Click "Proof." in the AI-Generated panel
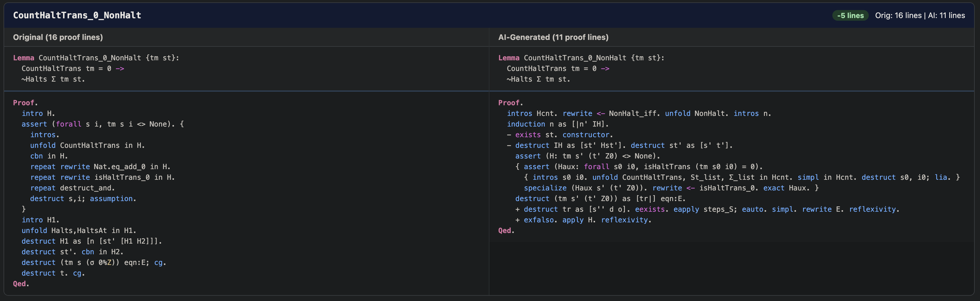 [x=510, y=103]
